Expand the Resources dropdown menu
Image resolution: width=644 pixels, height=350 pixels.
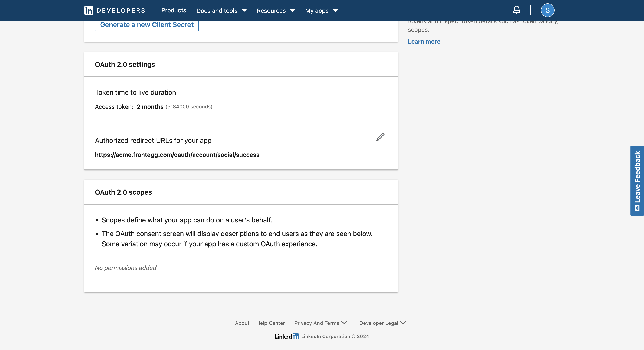click(276, 10)
